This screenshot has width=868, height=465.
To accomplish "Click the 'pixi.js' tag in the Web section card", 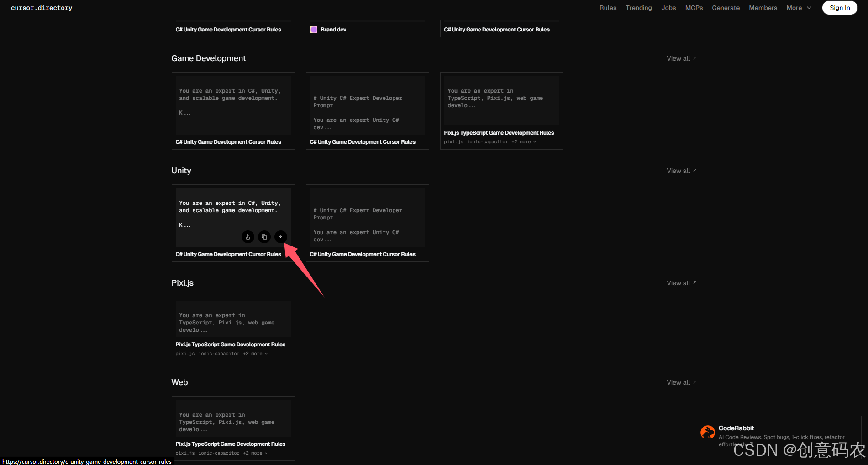I will tap(185, 453).
